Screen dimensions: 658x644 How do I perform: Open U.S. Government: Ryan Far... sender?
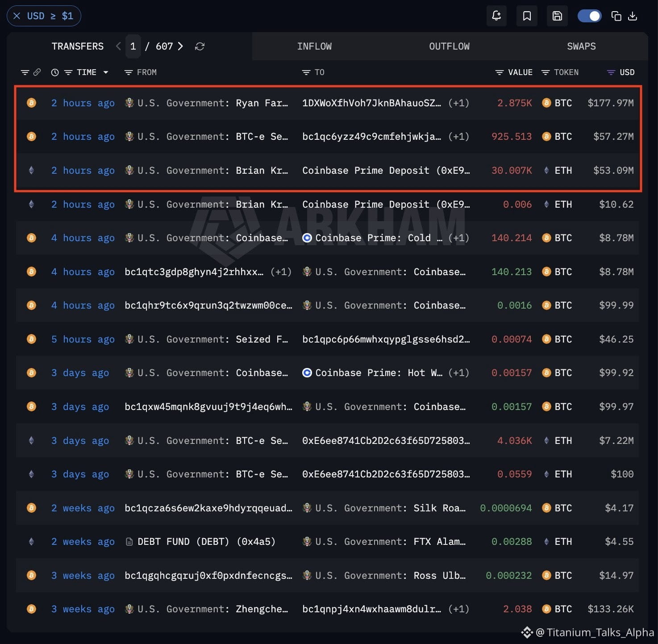(207, 103)
